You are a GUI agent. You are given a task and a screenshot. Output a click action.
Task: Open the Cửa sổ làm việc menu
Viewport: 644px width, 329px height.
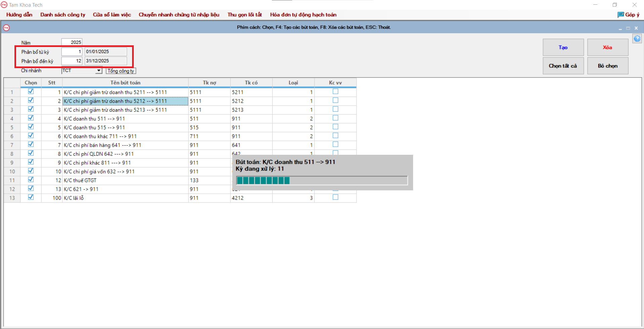pos(112,15)
